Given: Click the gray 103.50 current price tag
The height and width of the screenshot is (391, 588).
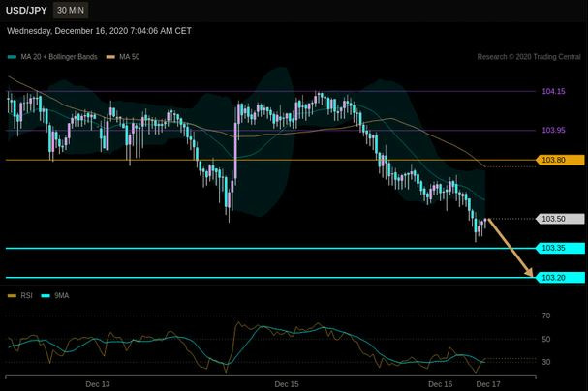Looking at the screenshot, I should 561,219.
